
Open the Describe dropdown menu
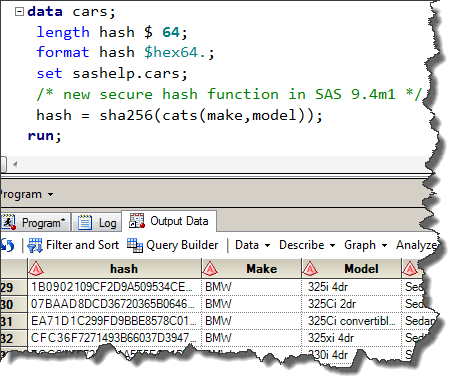pyautogui.click(x=307, y=245)
